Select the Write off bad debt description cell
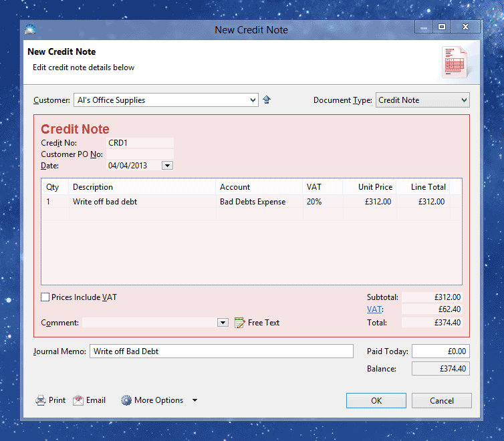Image resolution: width=504 pixels, height=441 pixels. pos(105,202)
